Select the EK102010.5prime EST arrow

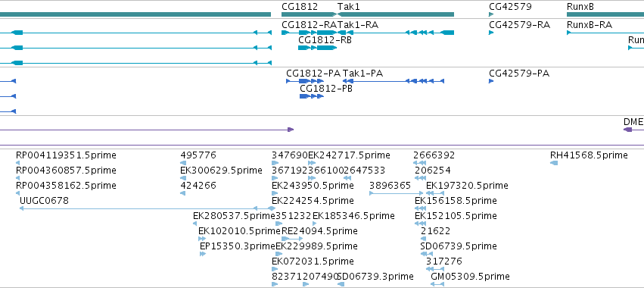coord(202,239)
